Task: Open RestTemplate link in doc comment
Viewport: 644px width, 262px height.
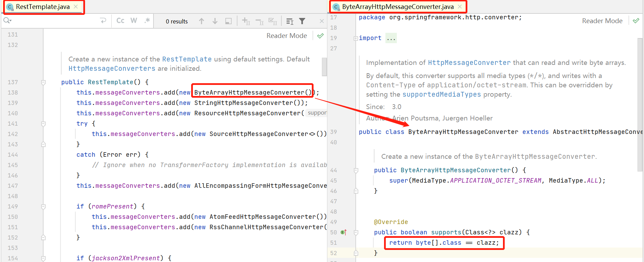Action: (187, 59)
